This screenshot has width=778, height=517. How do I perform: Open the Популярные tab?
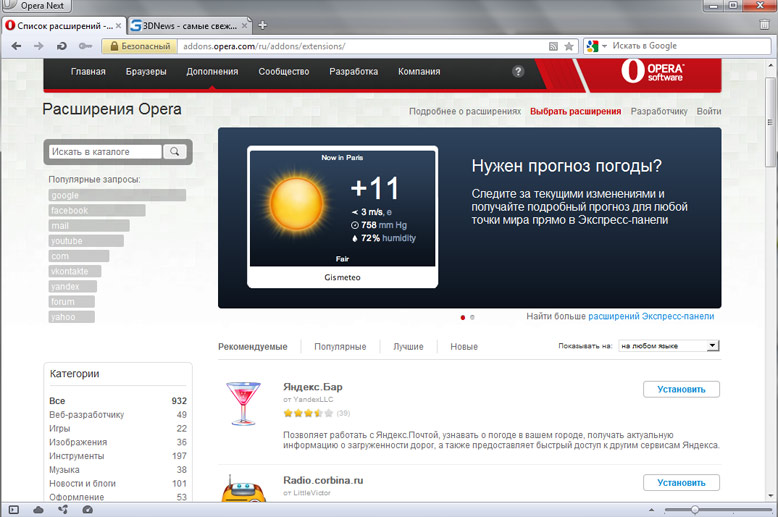[339, 347]
